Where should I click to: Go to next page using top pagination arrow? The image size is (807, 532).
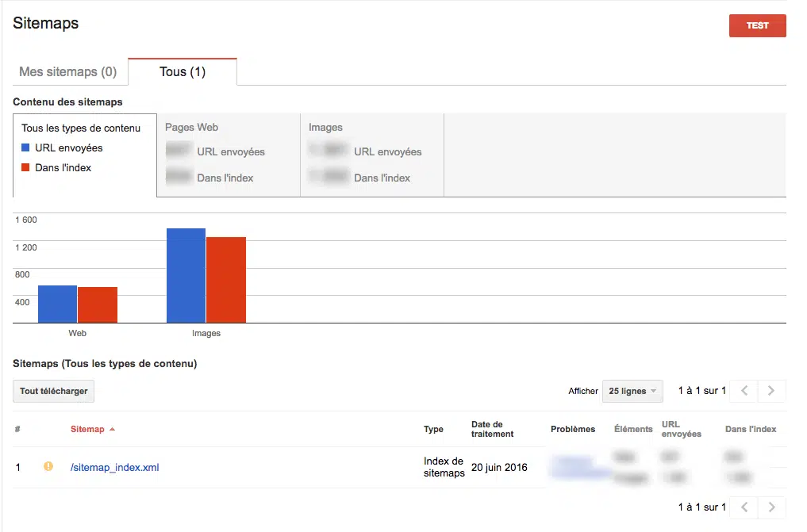(x=772, y=391)
